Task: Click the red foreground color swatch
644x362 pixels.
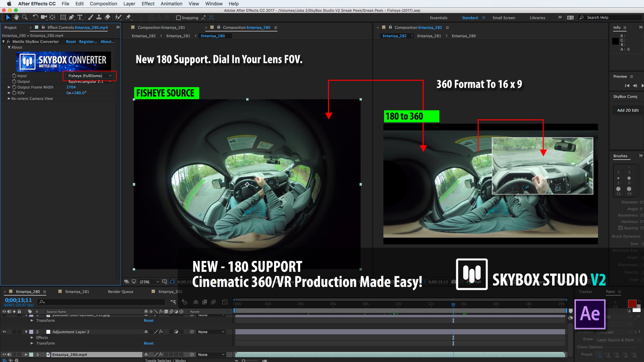Action: (x=632, y=304)
